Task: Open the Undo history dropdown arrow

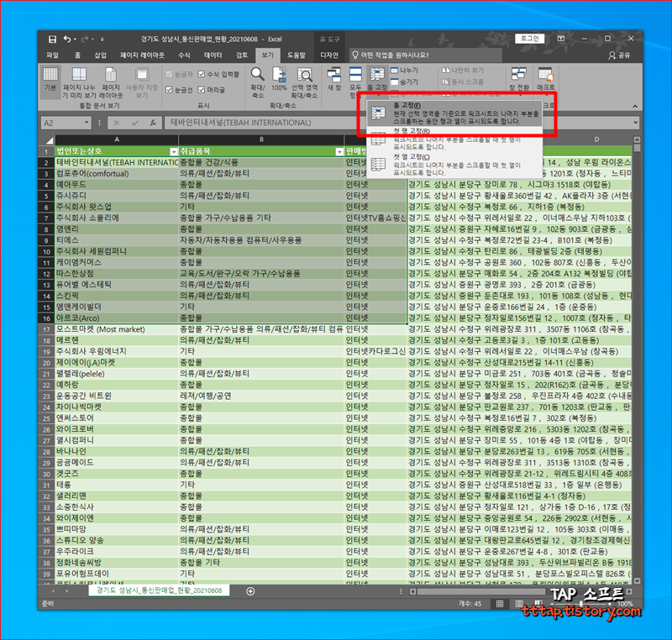Action: pos(75,39)
